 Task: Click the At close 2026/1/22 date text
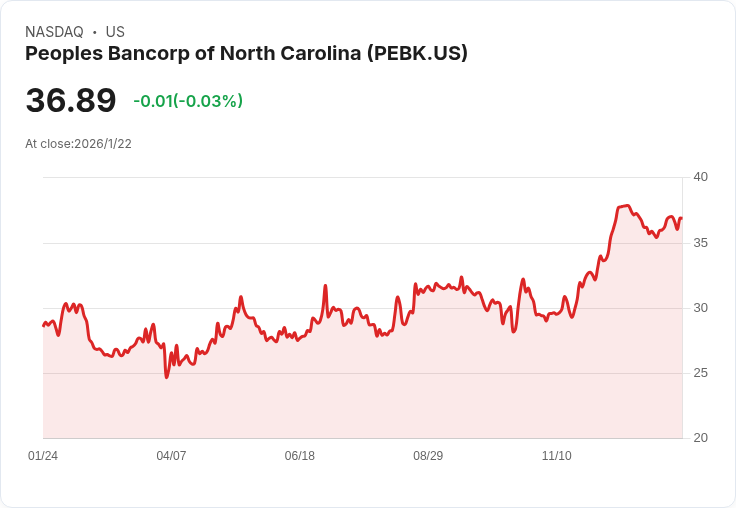click(x=78, y=144)
